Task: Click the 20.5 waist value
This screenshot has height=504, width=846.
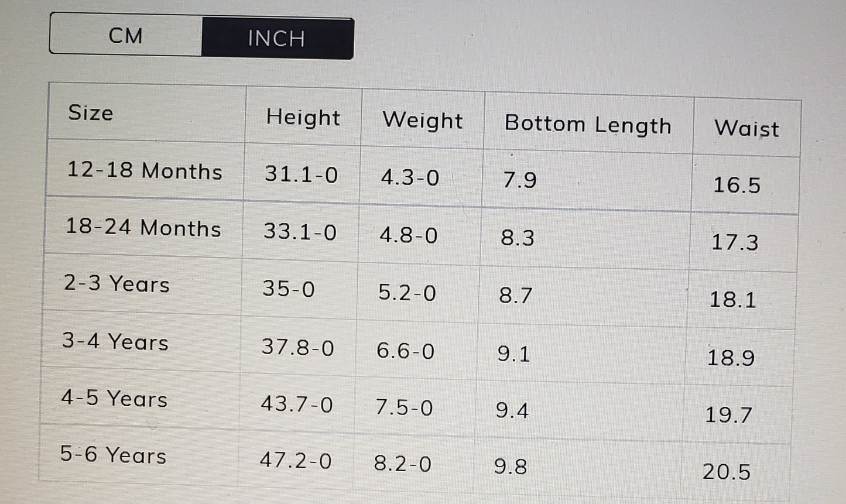Action: [x=726, y=472]
